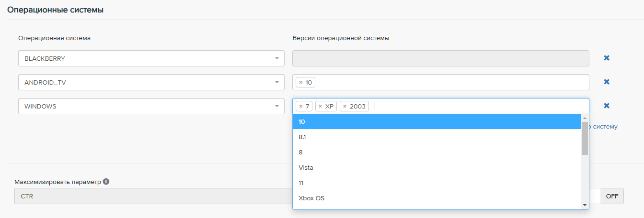Pick Vista from the versions list
Viewport: 644px width, 218px height.
point(436,167)
